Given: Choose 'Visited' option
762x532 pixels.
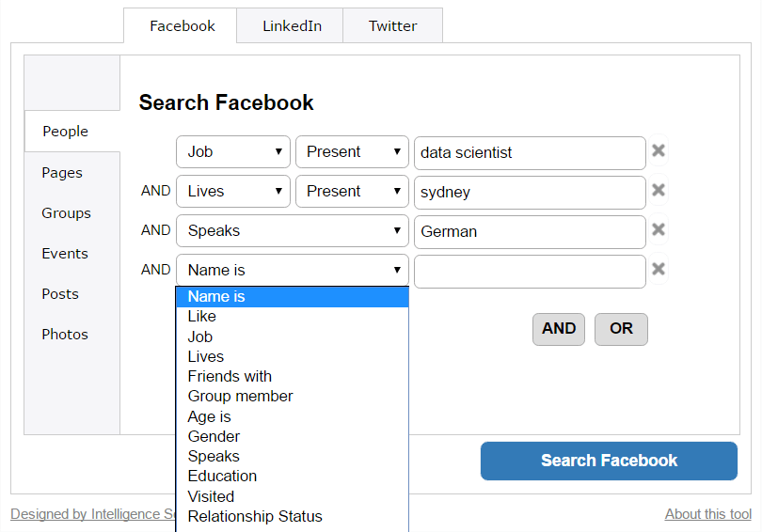Looking at the screenshot, I should (292, 497).
